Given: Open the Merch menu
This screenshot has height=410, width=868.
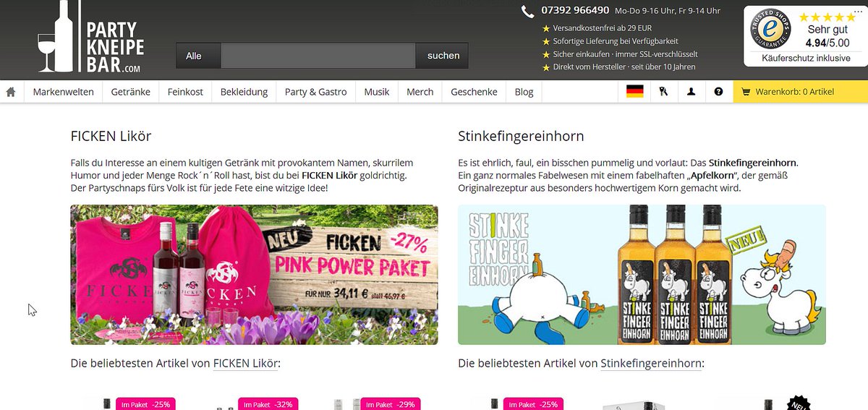Looking at the screenshot, I should 420,92.
